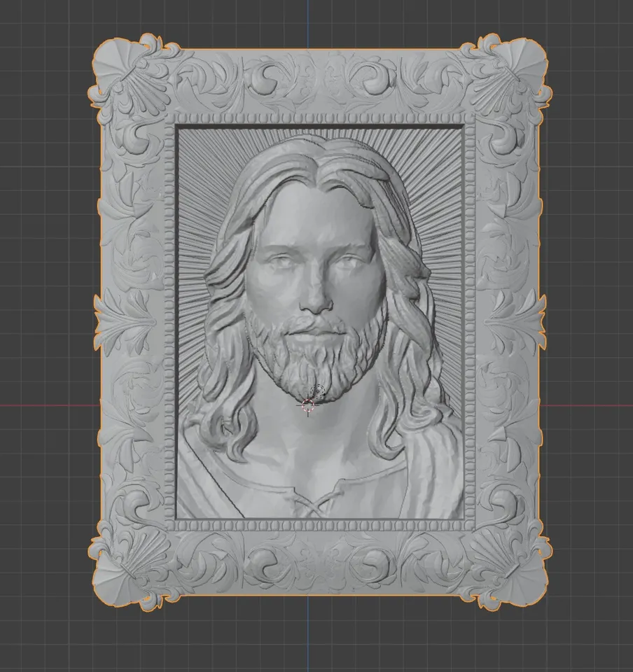Click the 3D cursor crosshair below the beard
Screen dimensions: 633x672
tap(308, 405)
